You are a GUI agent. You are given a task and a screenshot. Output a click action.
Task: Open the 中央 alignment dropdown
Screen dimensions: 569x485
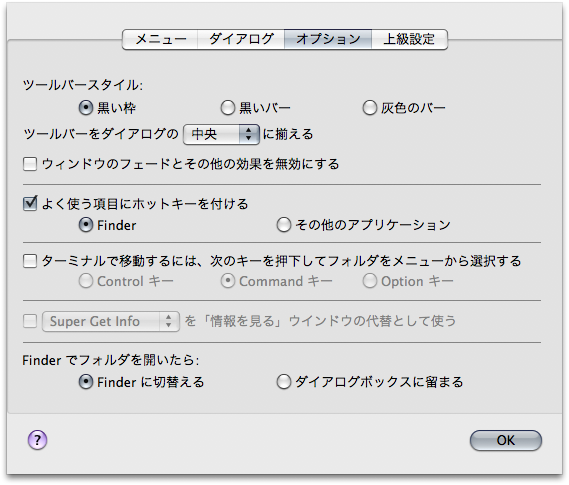click(221, 134)
